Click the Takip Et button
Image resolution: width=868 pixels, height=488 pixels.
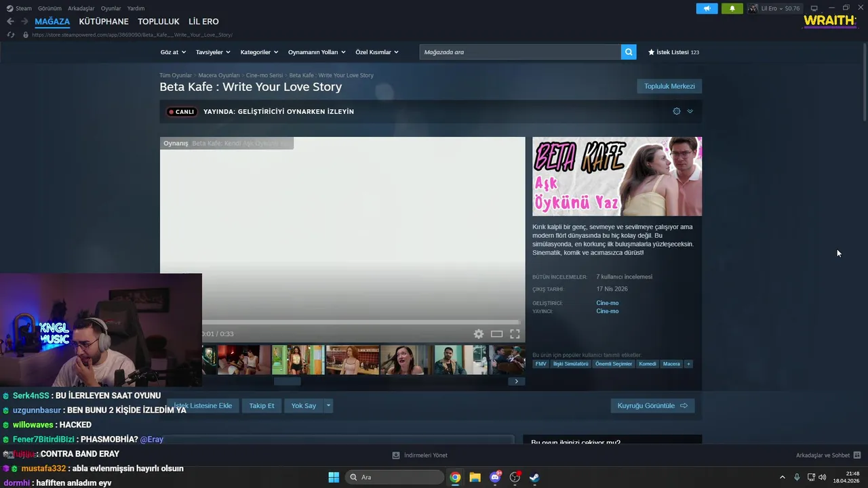(x=262, y=405)
